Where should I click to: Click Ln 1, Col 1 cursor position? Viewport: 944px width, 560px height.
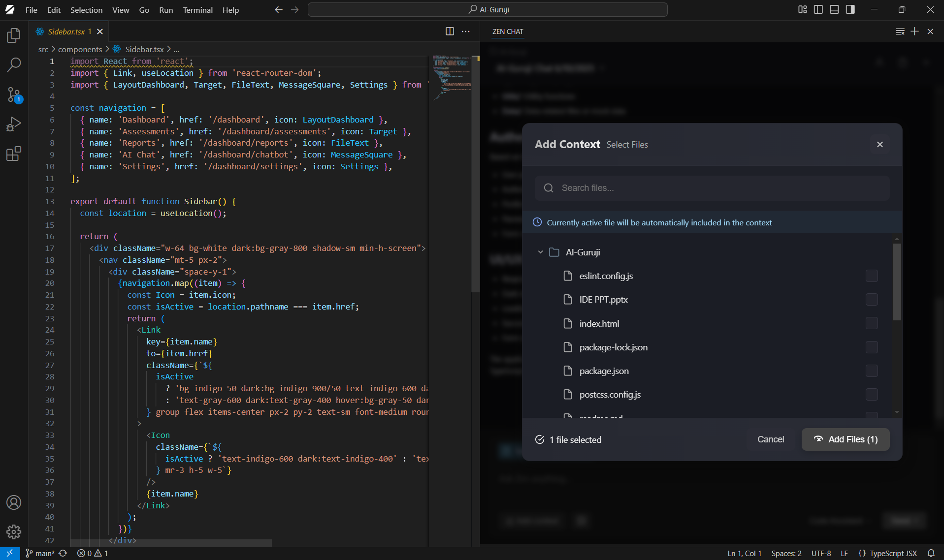coord(744,553)
